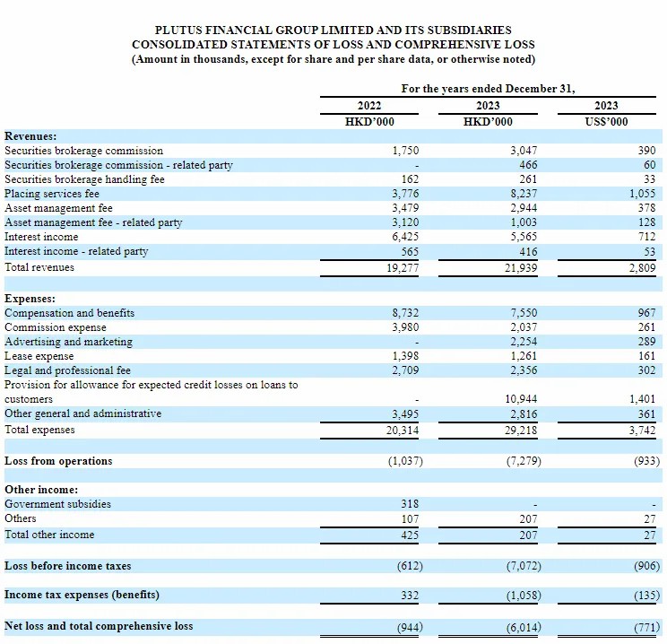Image resolution: width=667 pixels, height=644 pixels.
Task: Select value 6,425 in Interest income row
Action: (405, 237)
